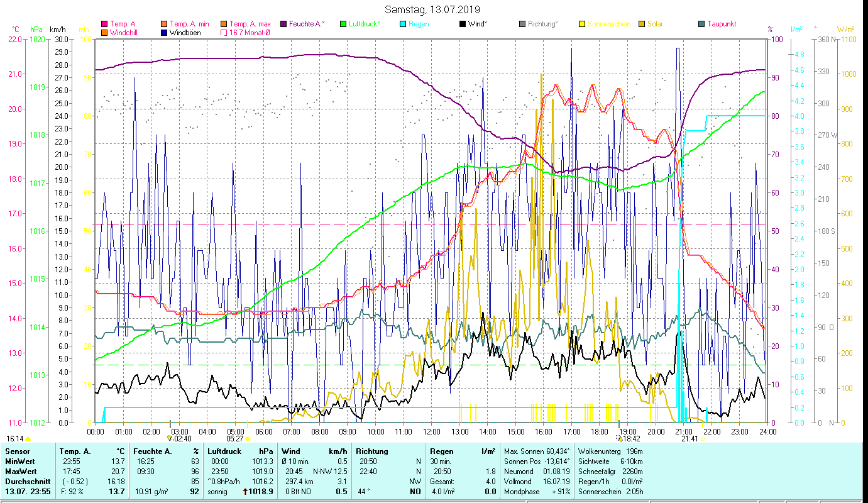Toggle the 16.7 Monat-Ø legend box
The image size is (868, 503).
tap(224, 33)
